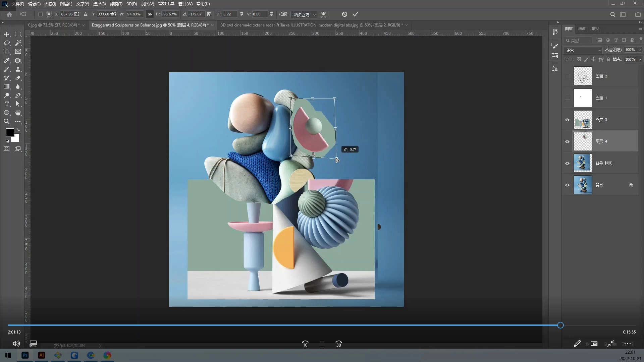The height and width of the screenshot is (362, 644).
Task: Toggle warp mode icon in options bar
Action: 323,14
